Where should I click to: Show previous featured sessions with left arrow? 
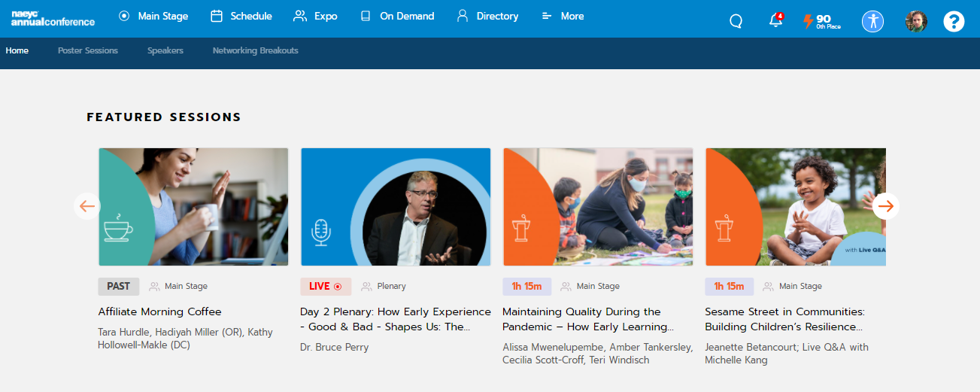(87, 206)
